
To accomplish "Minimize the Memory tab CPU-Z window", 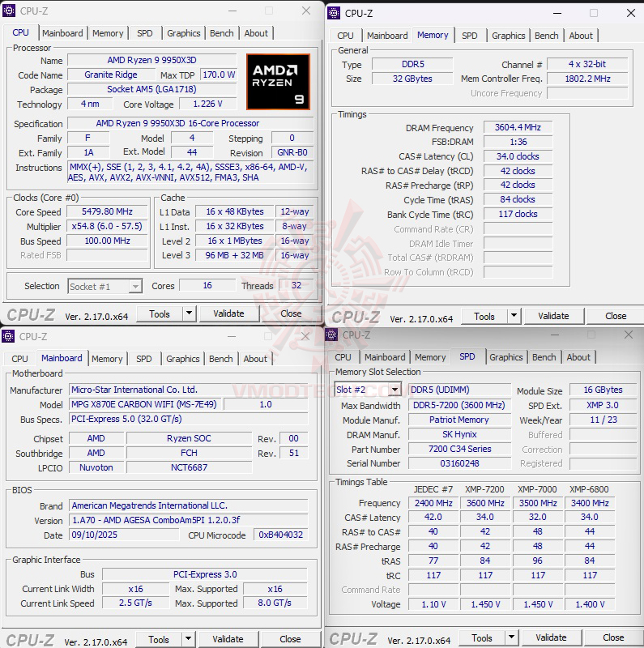I will tap(557, 13).
